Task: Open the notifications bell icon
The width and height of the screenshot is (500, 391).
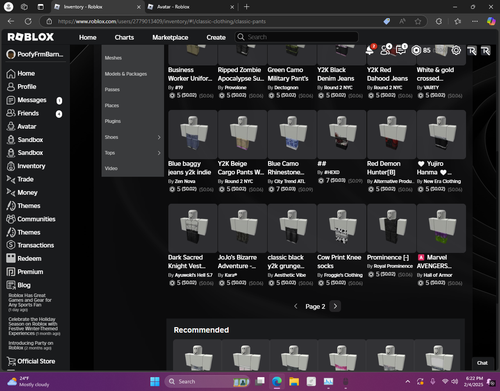Action: pos(369,50)
